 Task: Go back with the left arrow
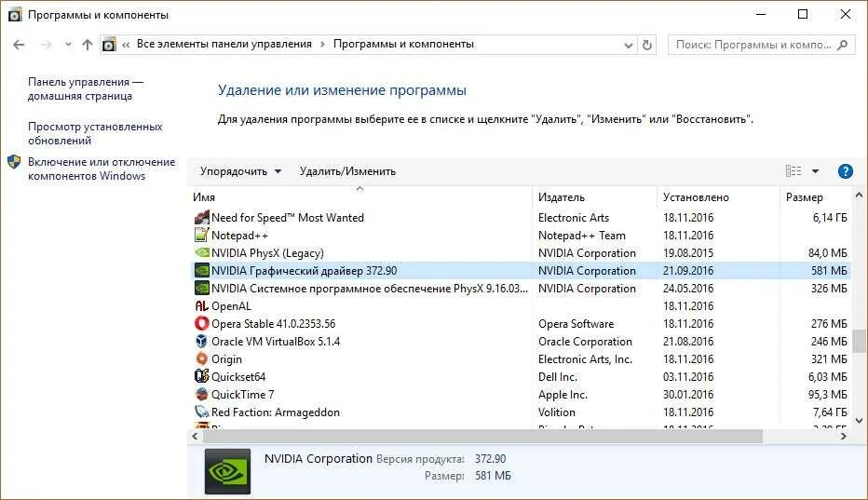pyautogui.click(x=19, y=45)
